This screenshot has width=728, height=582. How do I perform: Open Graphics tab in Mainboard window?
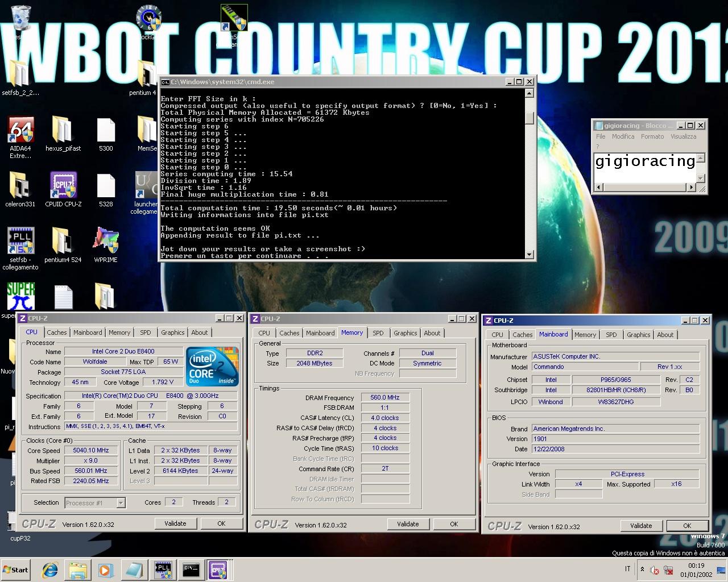[638, 335]
